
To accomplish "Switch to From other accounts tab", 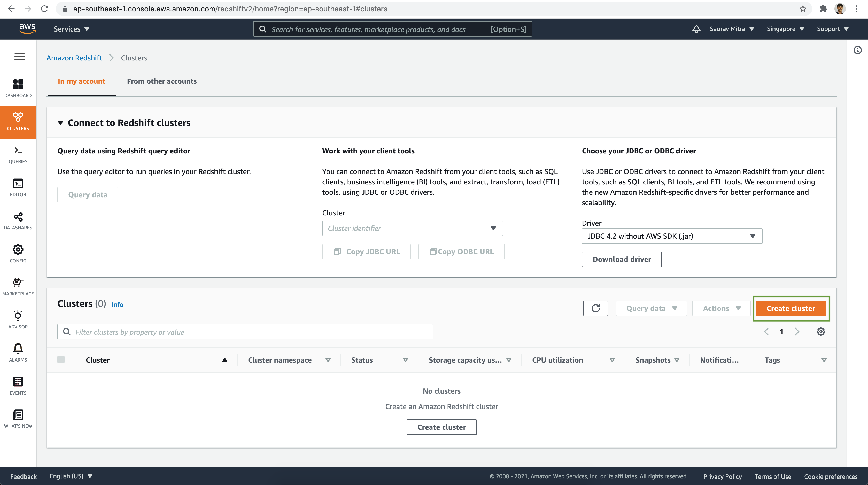I will click(x=161, y=80).
